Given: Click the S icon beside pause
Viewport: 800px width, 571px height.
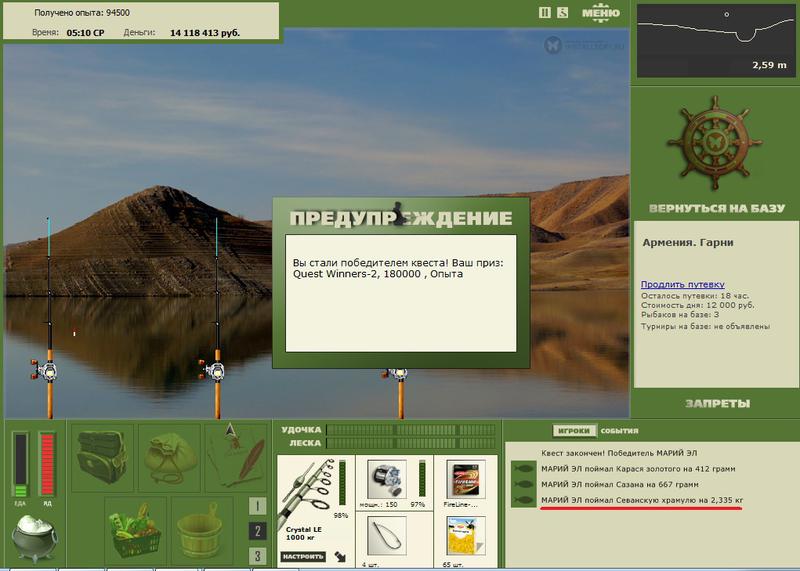Looking at the screenshot, I should pos(562,13).
